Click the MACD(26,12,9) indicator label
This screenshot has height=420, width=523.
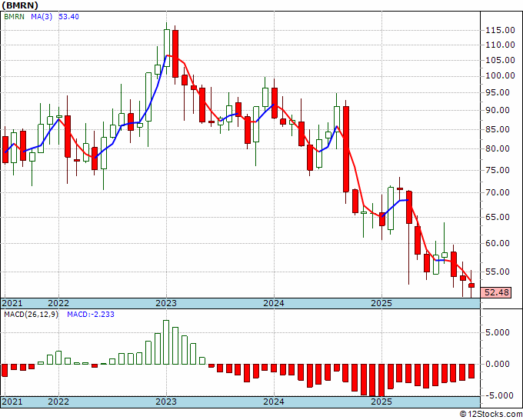(x=31, y=315)
